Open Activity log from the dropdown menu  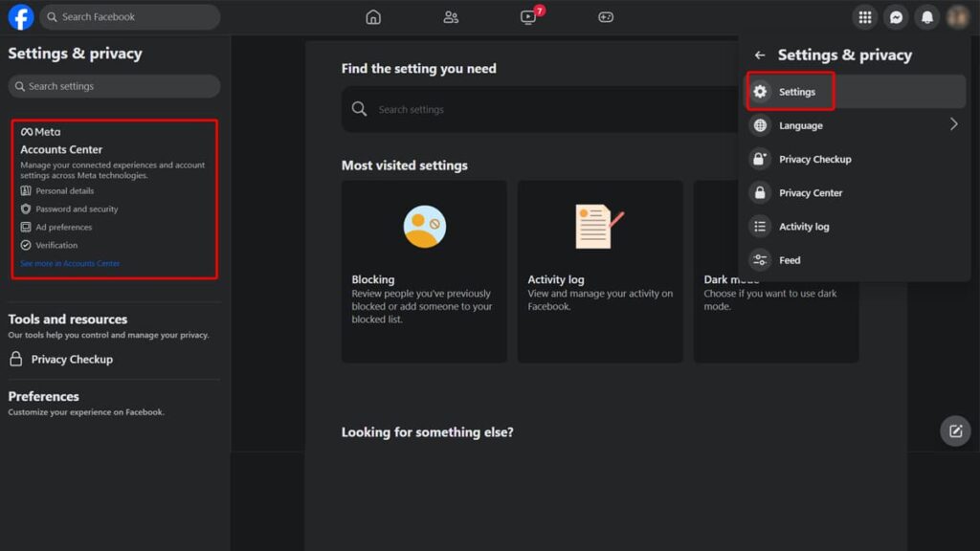[x=804, y=226]
